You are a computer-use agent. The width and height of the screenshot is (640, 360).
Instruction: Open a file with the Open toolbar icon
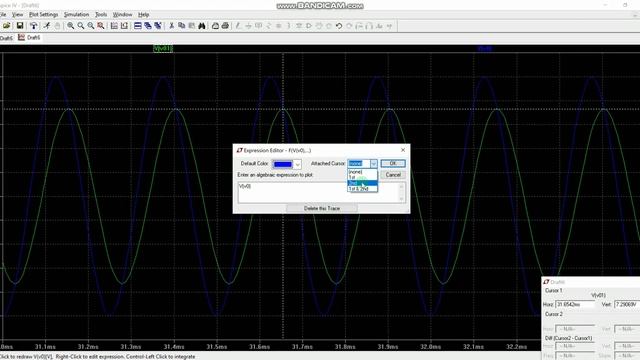click(x=7, y=26)
